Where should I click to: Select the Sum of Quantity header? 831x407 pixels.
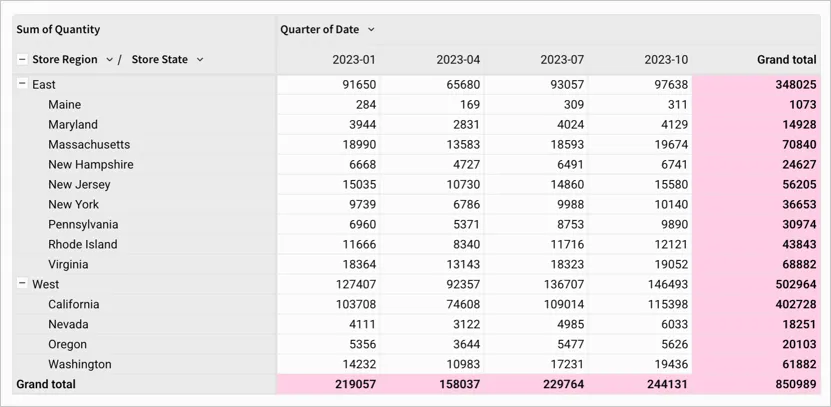[x=58, y=30]
